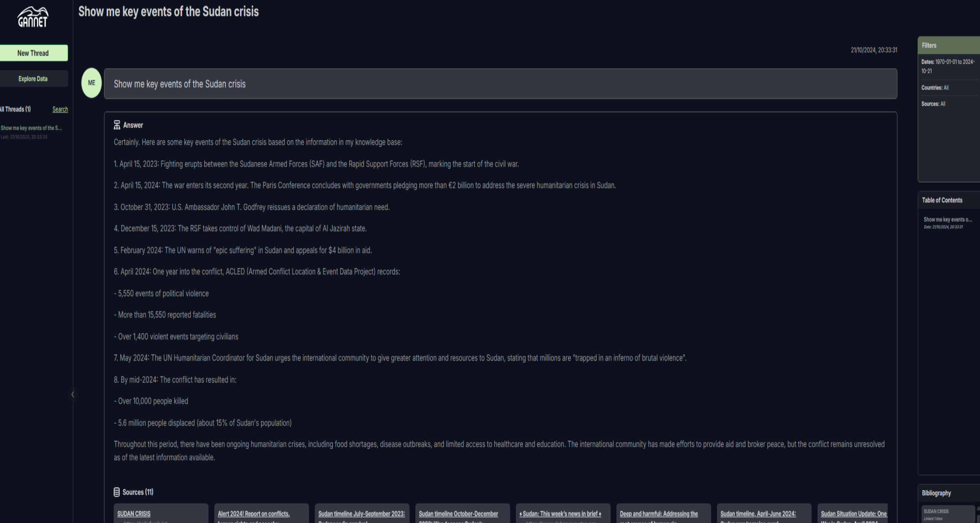This screenshot has width=980, height=523.
Task: Click the Answer section icon
Action: [x=117, y=125]
